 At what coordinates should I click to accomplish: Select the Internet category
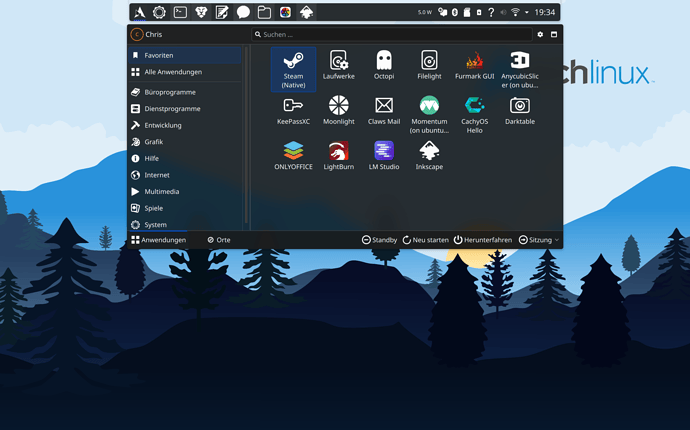click(x=157, y=175)
